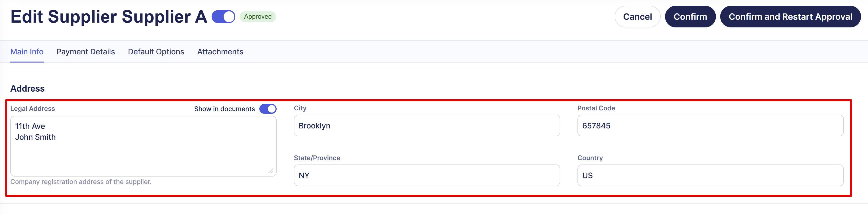868x215 pixels.
Task: Click the State/Province field NY
Action: coord(427,175)
